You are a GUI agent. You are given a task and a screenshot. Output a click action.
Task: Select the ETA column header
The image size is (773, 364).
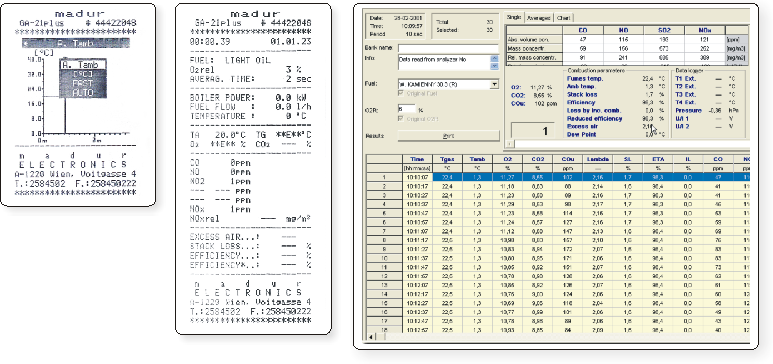(x=657, y=159)
